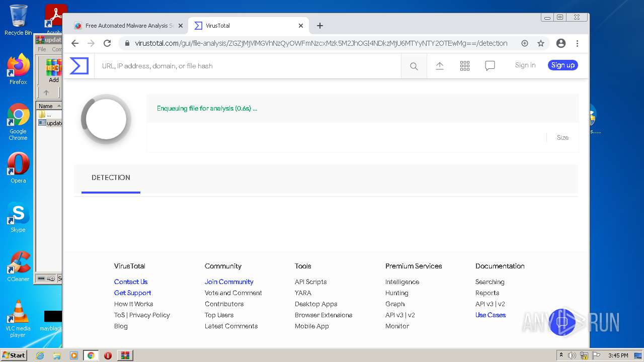Screen dimensions: 644x362
Task: Open the Recycle Bin desktop icon
Action: tap(18, 20)
